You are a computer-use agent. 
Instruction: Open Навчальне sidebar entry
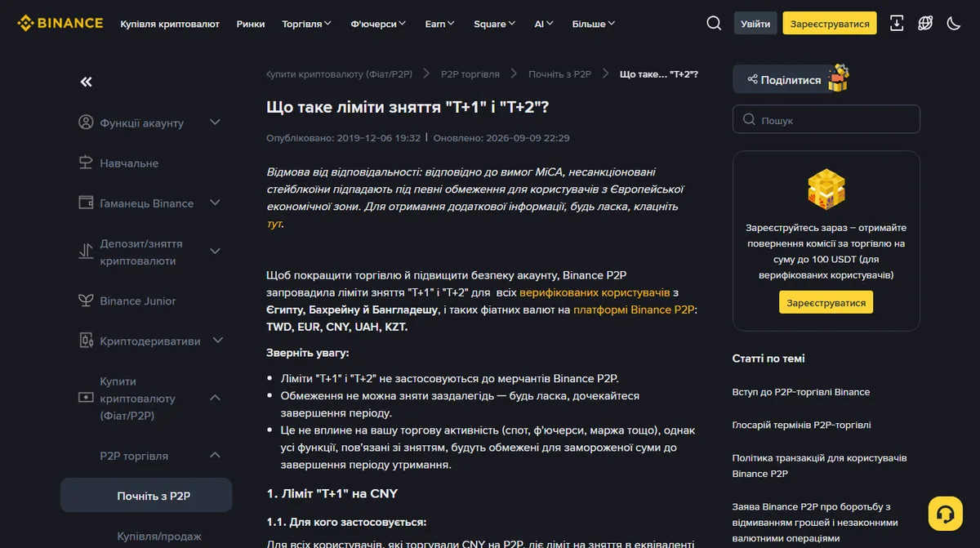click(129, 163)
